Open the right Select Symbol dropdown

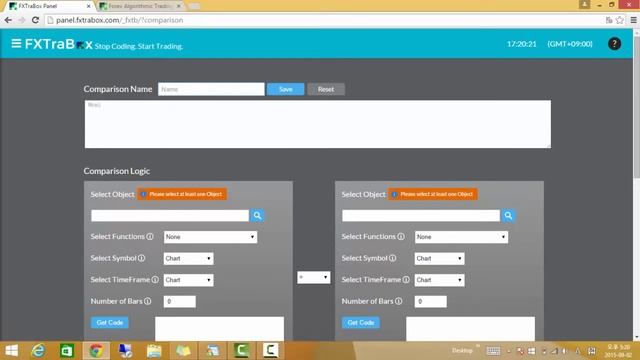tap(439, 258)
